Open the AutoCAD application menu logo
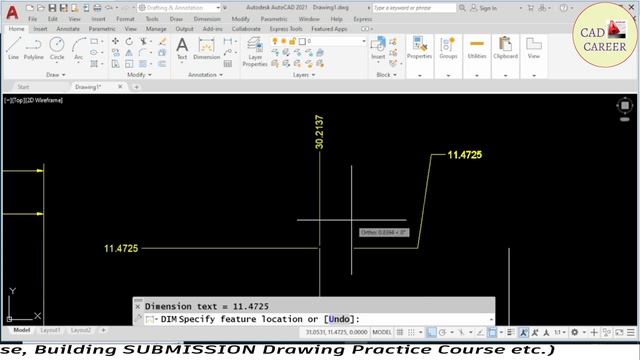The height and width of the screenshot is (360, 640). [12, 13]
